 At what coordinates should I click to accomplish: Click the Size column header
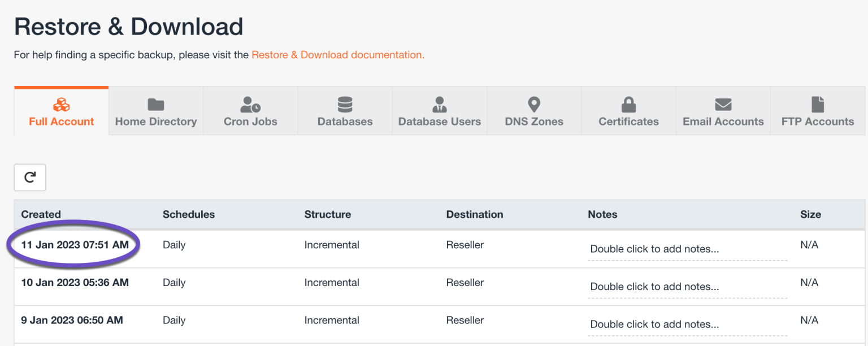coord(810,214)
